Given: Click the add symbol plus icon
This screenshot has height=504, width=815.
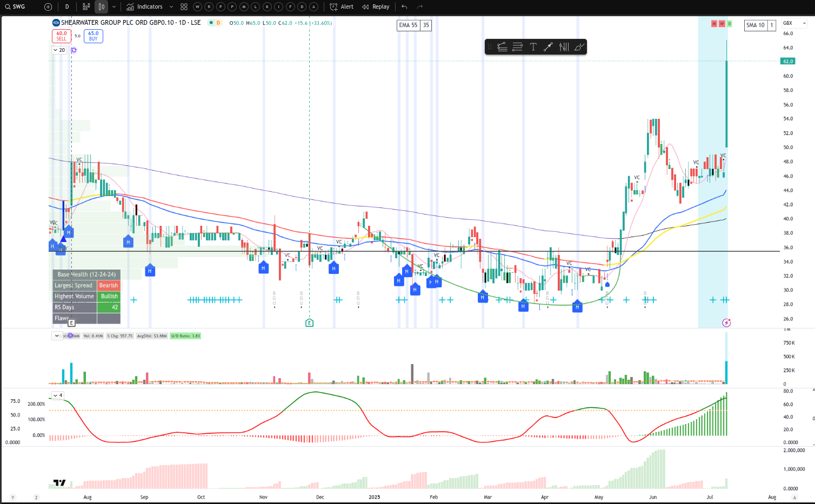Looking at the screenshot, I should (x=48, y=6).
